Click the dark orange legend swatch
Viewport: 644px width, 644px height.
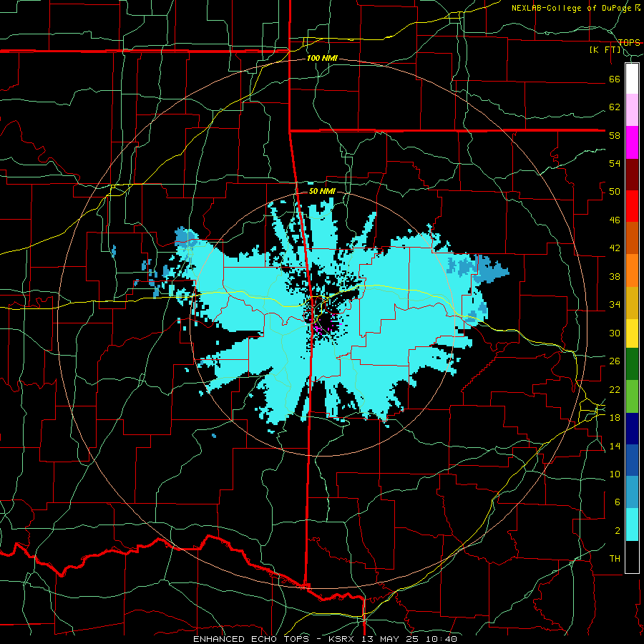632,238
